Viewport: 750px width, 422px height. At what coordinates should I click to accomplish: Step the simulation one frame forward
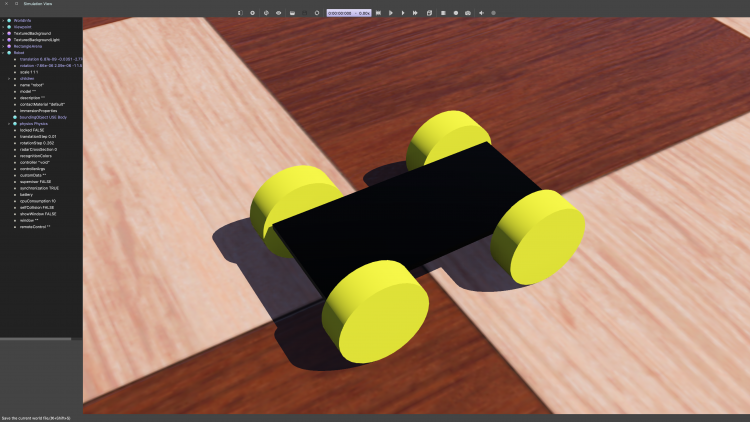(390, 13)
